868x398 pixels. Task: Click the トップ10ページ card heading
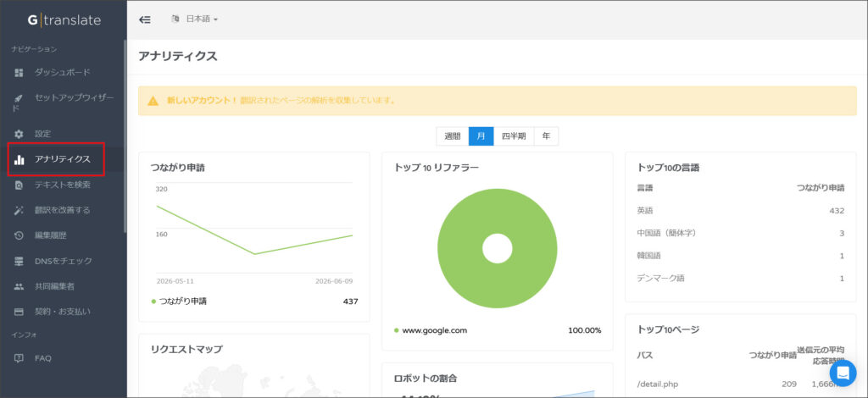668,329
